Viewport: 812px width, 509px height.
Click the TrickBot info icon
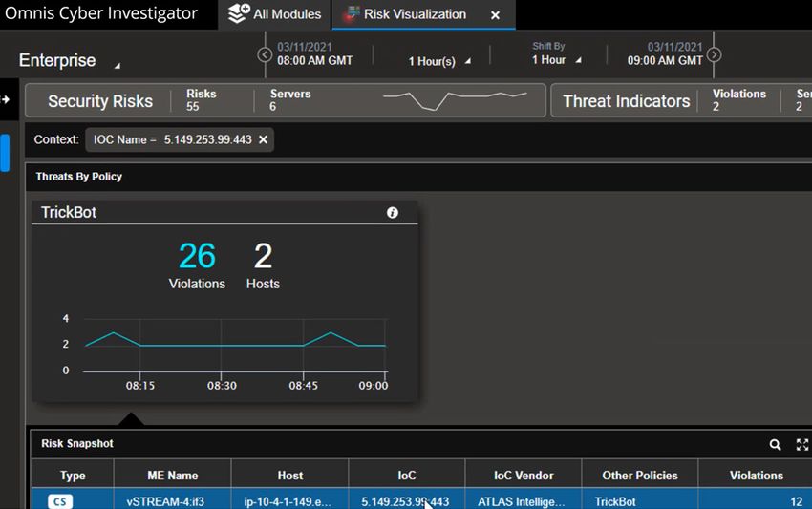(x=392, y=213)
